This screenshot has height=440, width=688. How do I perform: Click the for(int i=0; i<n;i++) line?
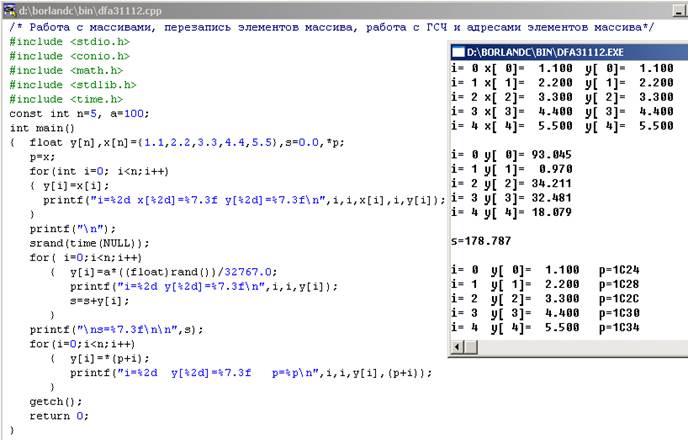pos(99,171)
